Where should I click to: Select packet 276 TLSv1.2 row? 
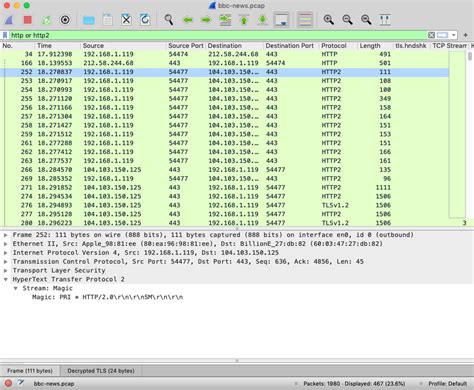(x=224, y=205)
